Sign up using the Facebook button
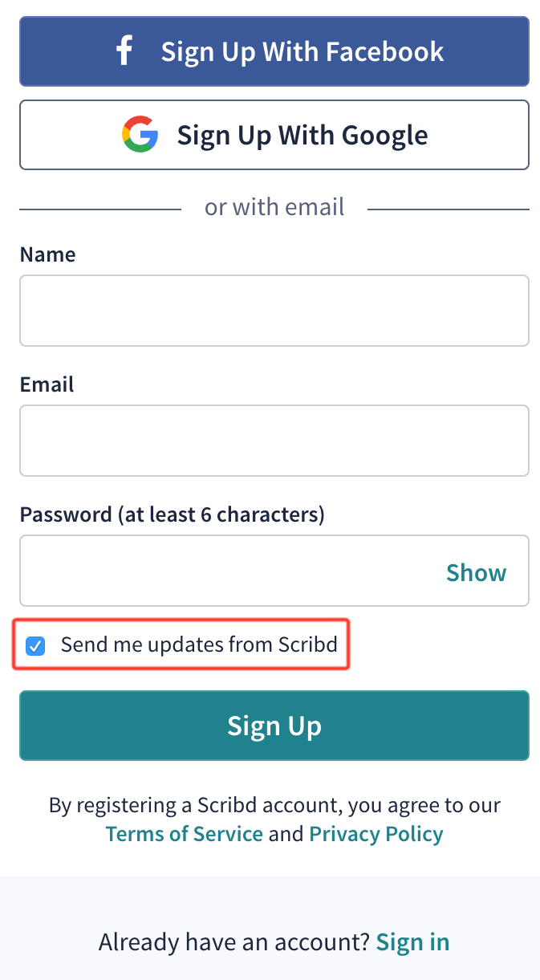Screen dimensions: 540x980 274,51
